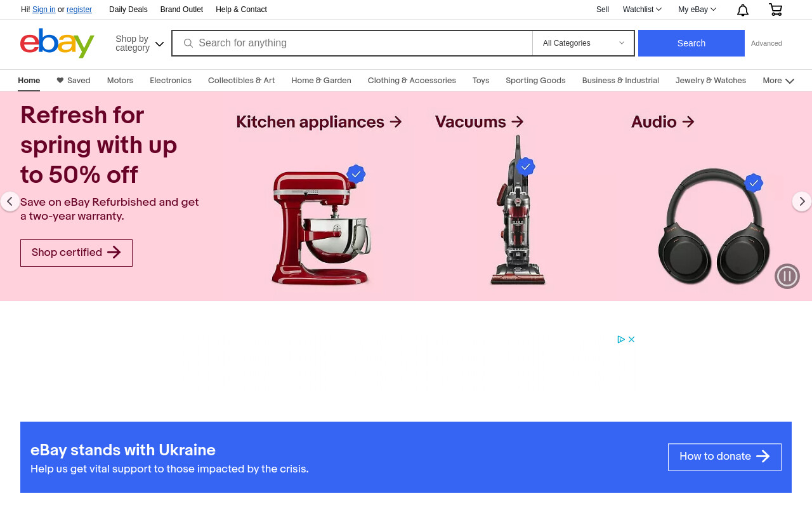Focus the Search for anything field
This screenshot has width=812, height=508.
[362, 43]
